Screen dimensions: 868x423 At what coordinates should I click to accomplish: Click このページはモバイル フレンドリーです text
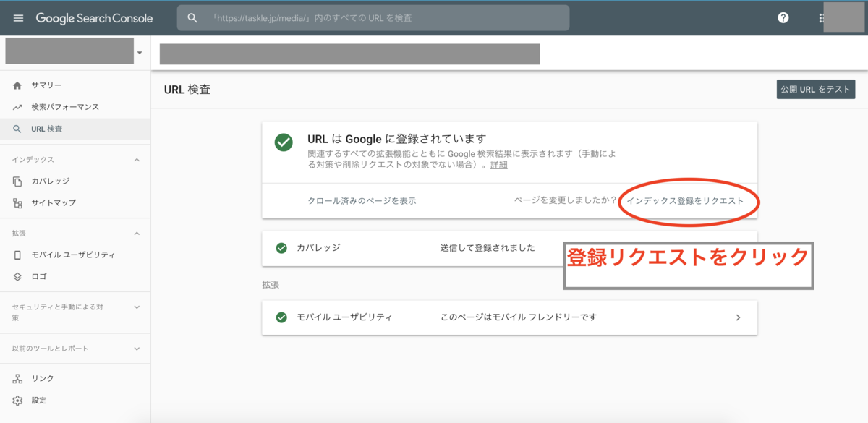519,317
